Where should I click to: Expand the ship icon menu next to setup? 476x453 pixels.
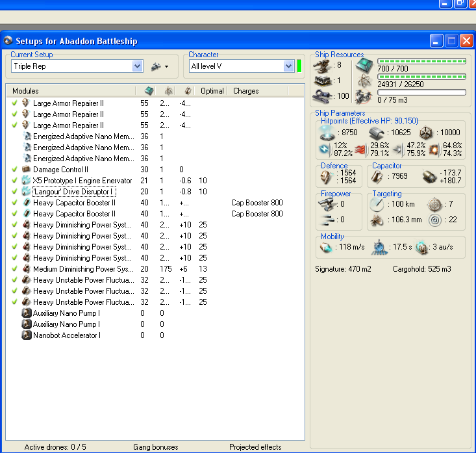click(x=160, y=66)
